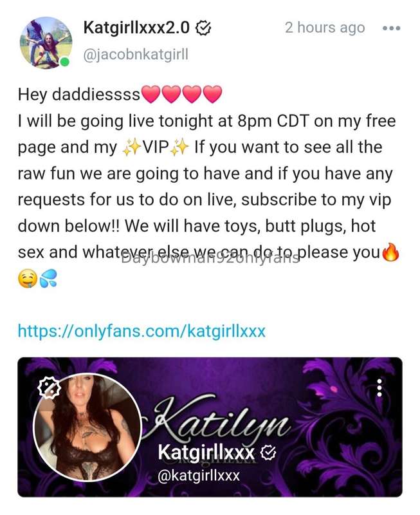Image resolution: width=420 pixels, height=515 pixels.
Task: Open the Katgirllxxx2.0 display name
Action: click(136, 28)
